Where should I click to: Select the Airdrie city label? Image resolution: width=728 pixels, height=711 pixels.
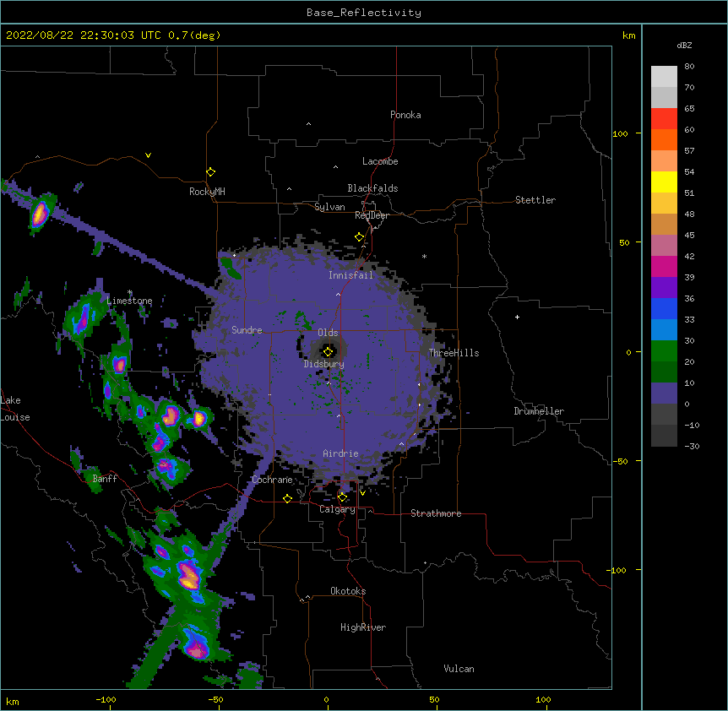[x=341, y=453]
